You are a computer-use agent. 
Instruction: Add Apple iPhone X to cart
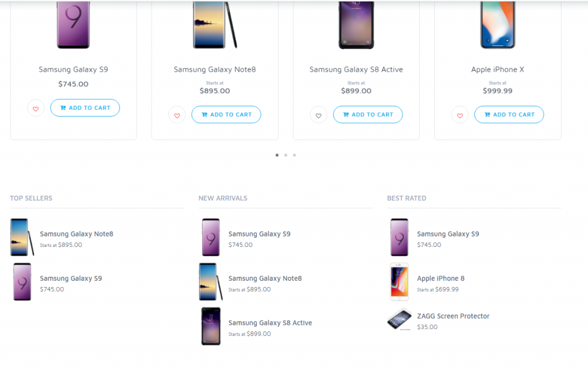click(509, 115)
